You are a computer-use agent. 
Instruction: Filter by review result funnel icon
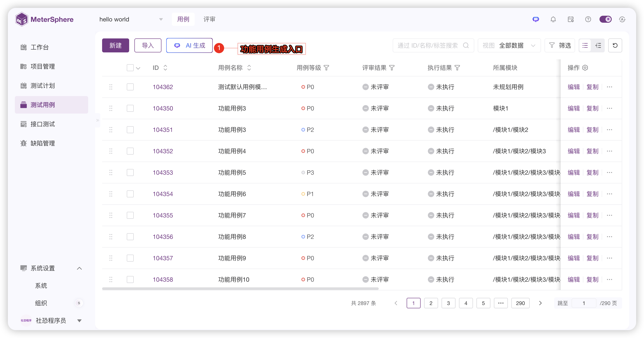[x=392, y=68]
